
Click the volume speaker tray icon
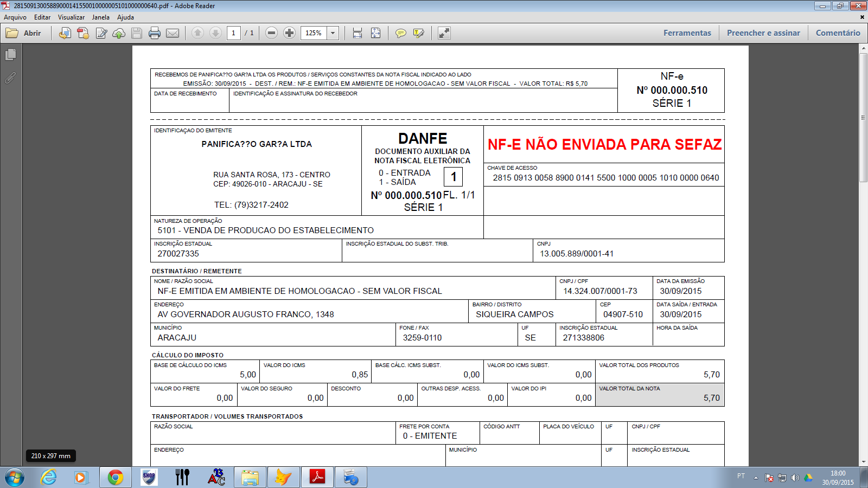point(795,478)
